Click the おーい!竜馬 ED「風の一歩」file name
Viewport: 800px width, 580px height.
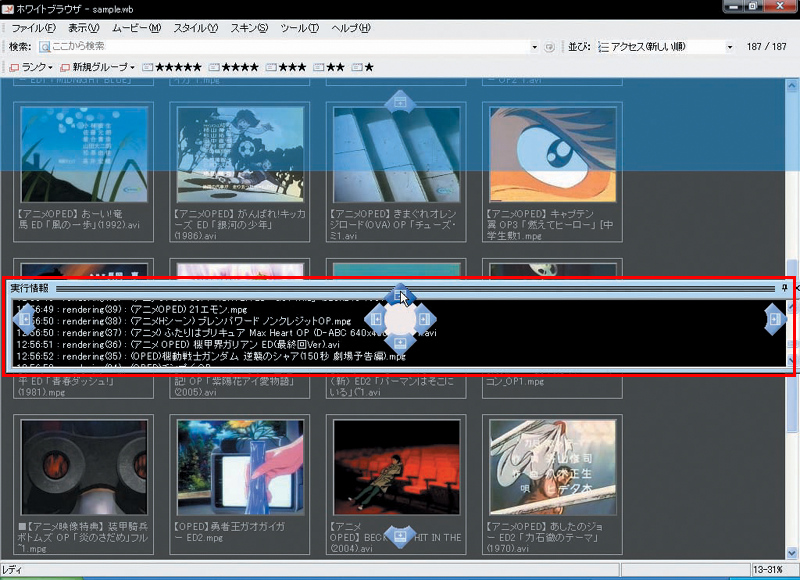point(79,219)
